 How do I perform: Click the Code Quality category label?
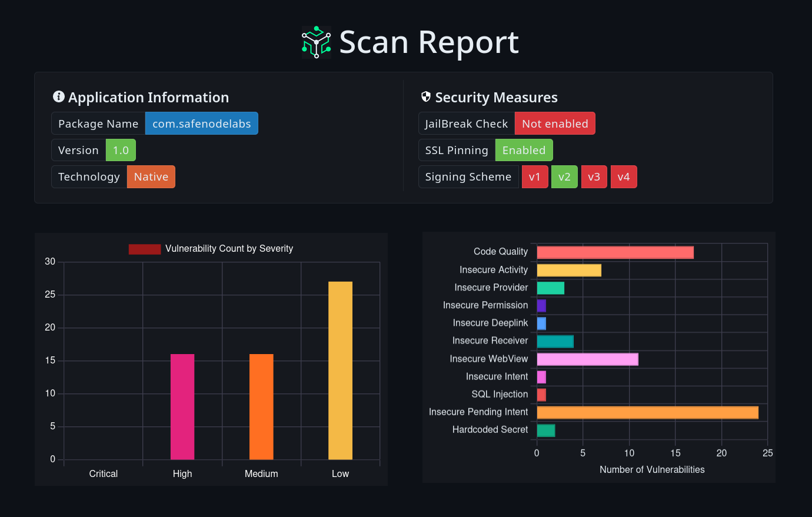(501, 251)
